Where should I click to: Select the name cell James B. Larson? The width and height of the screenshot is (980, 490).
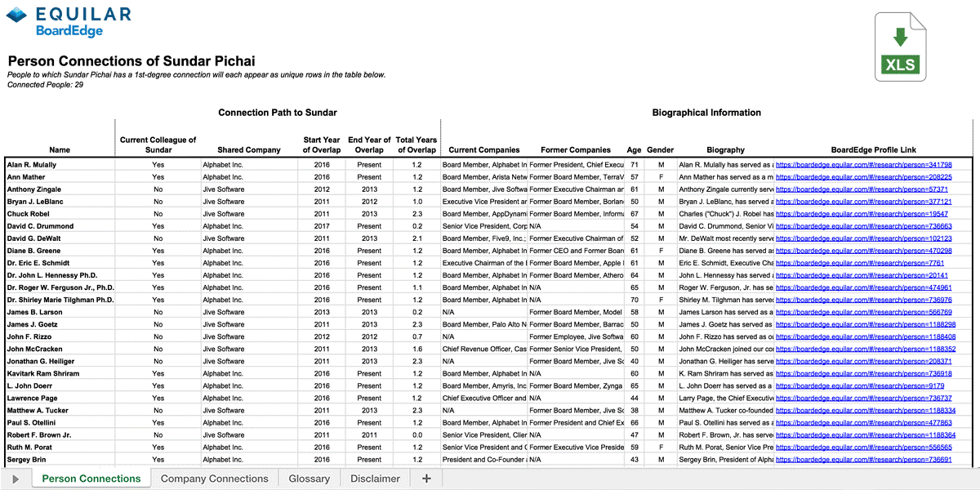tap(60, 312)
